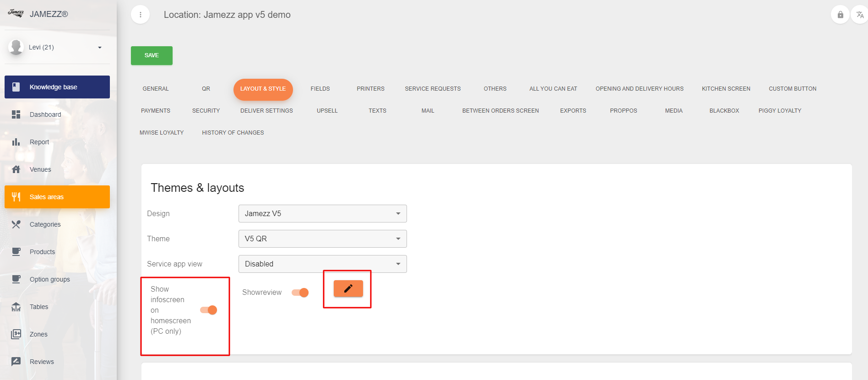The image size is (868, 380).
Task: Open the Between Orders Screen tab
Action: pyautogui.click(x=500, y=111)
